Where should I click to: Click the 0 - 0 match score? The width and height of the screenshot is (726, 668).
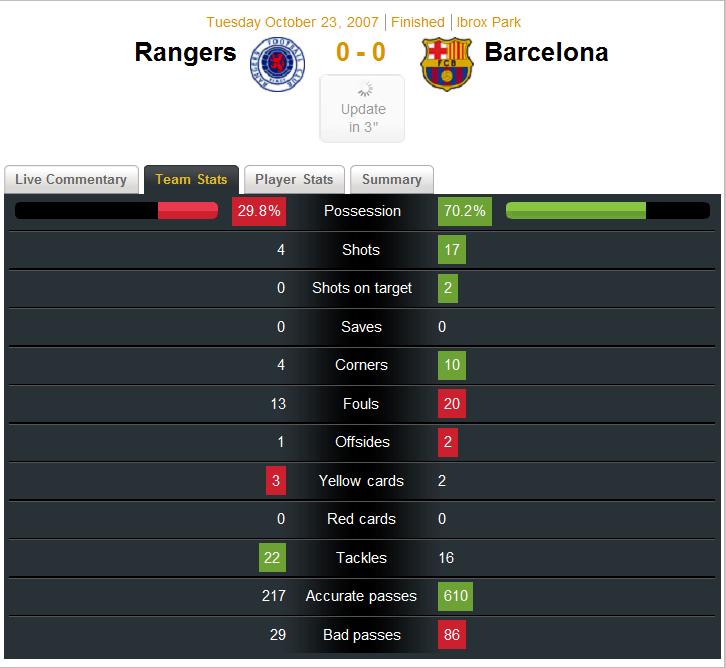pos(361,52)
